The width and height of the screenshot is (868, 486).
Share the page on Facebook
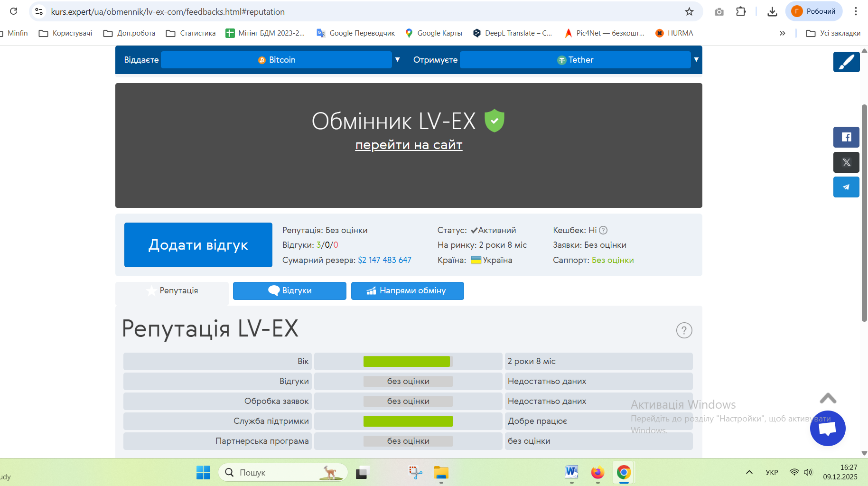click(x=846, y=137)
